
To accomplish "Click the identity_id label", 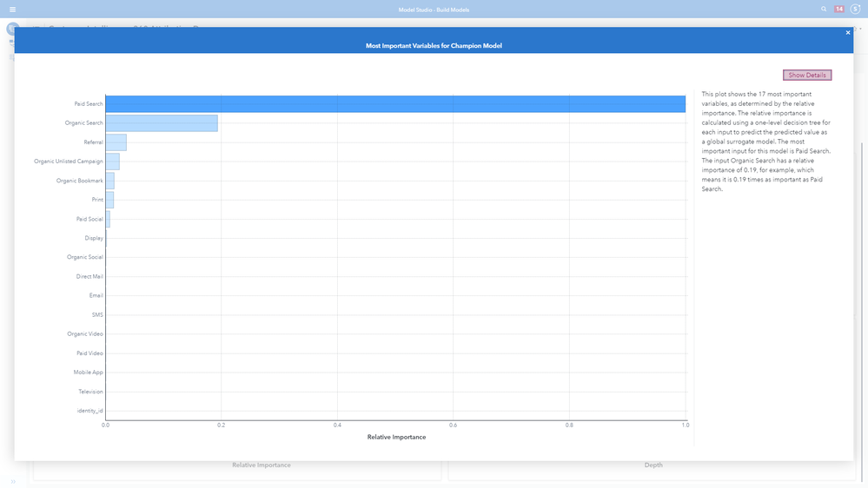I will pyautogui.click(x=89, y=411).
